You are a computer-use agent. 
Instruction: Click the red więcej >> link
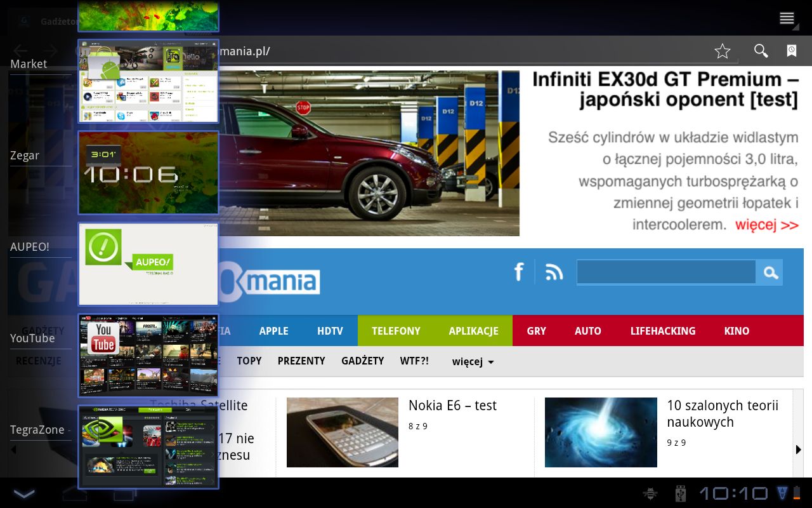point(767,225)
